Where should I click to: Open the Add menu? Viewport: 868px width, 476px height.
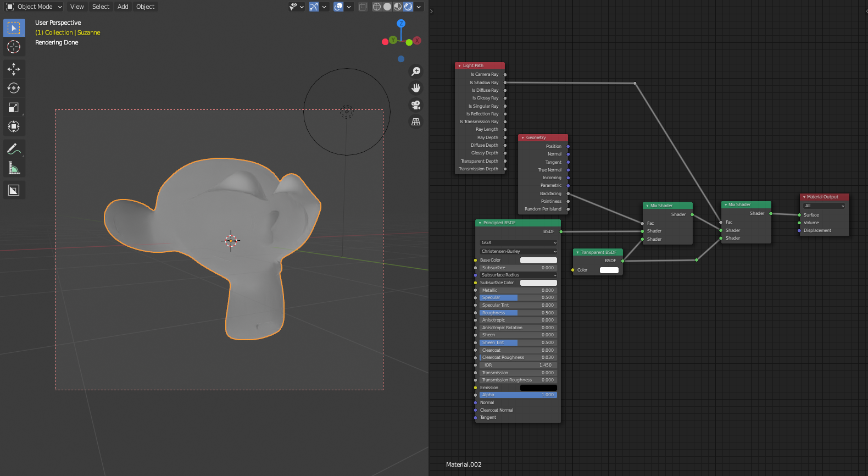pyautogui.click(x=123, y=7)
